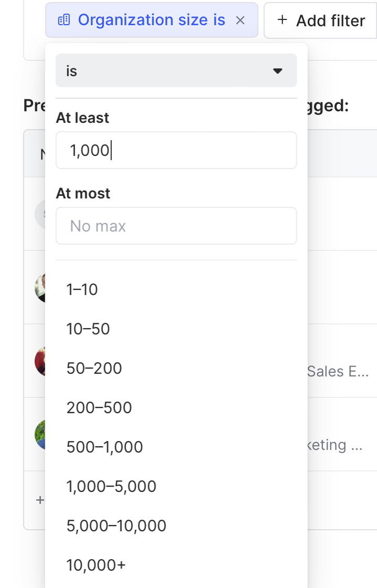Image resolution: width=377 pixels, height=588 pixels.
Task: Click the plus icon below the list
Action: click(40, 500)
